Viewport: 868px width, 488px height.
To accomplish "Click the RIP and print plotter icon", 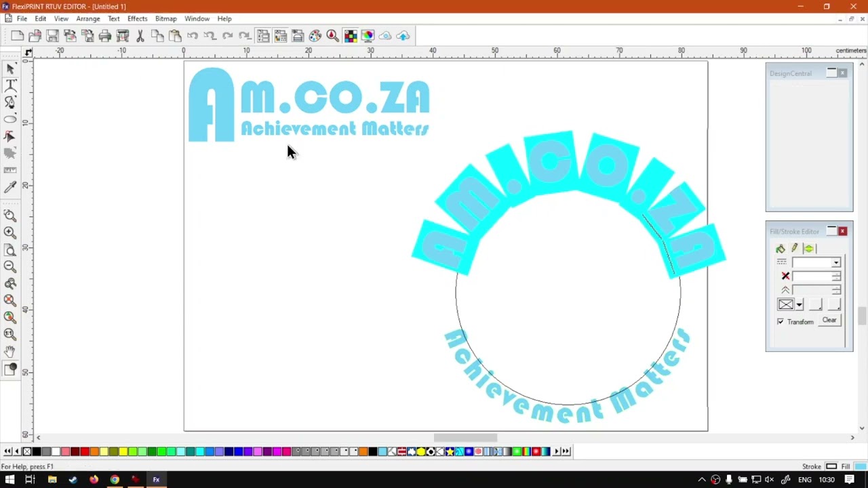I will coord(123,36).
